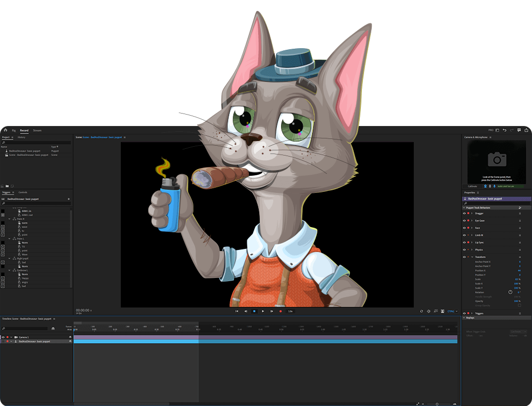Switch to the Rig mode tab

coord(14,130)
